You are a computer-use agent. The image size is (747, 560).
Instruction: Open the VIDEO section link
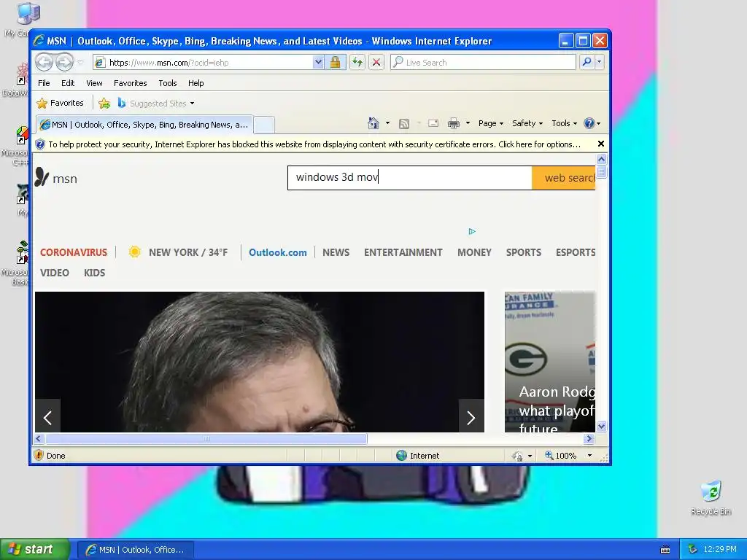point(54,273)
